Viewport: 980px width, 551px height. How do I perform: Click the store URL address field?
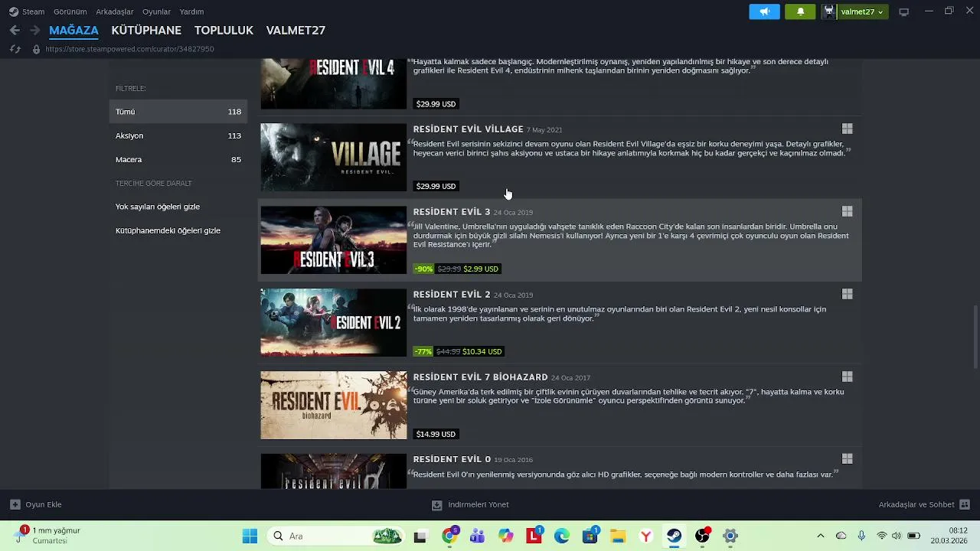pyautogui.click(x=129, y=49)
